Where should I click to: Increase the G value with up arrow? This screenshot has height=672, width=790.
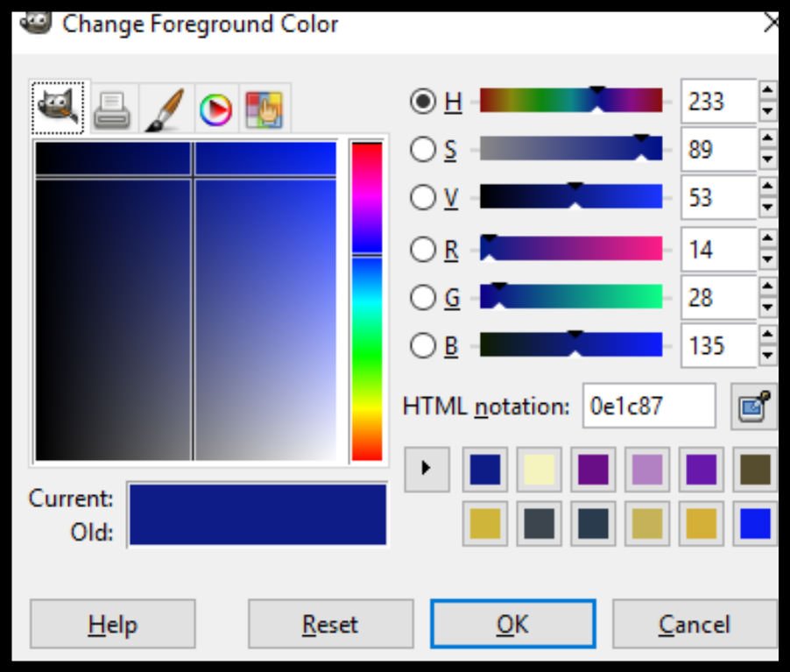pos(767,286)
